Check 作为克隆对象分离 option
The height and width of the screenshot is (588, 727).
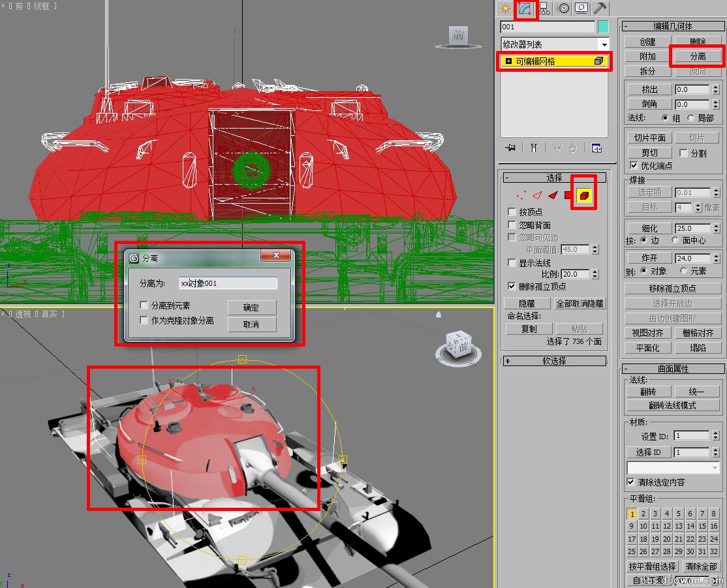[144, 320]
